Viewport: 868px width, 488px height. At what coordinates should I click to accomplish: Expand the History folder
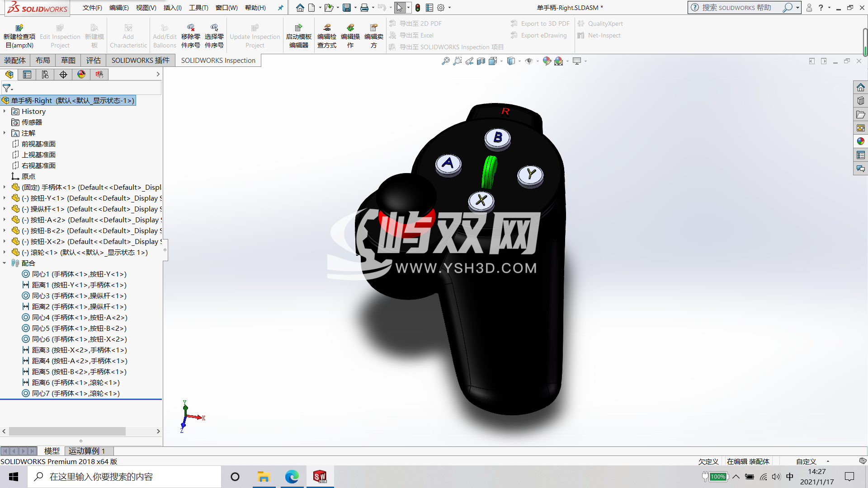click(5, 111)
